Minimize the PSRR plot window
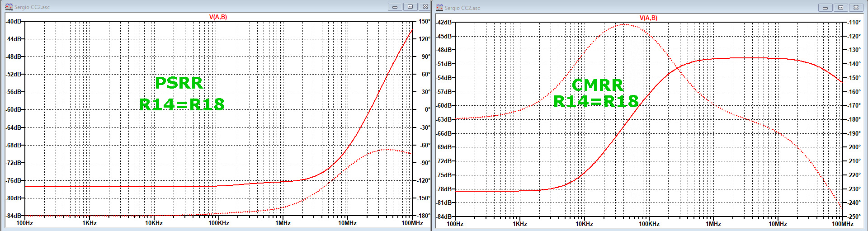The height and width of the screenshot is (231, 868). (x=395, y=7)
